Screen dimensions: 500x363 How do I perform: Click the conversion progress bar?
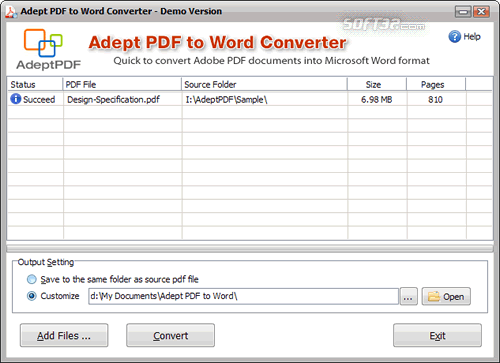[250, 248]
